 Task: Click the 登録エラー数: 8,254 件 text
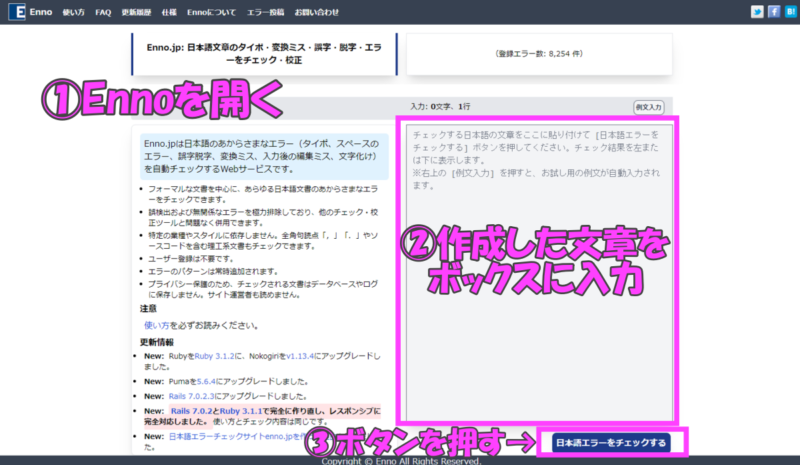(539, 54)
